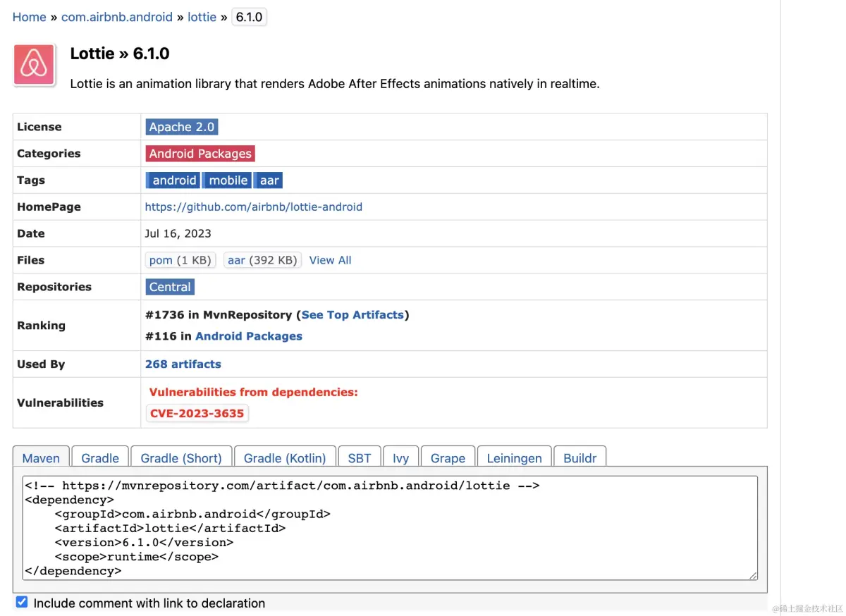Open Android Packages ranking link
Viewport: 846px width, 616px height.
point(249,336)
